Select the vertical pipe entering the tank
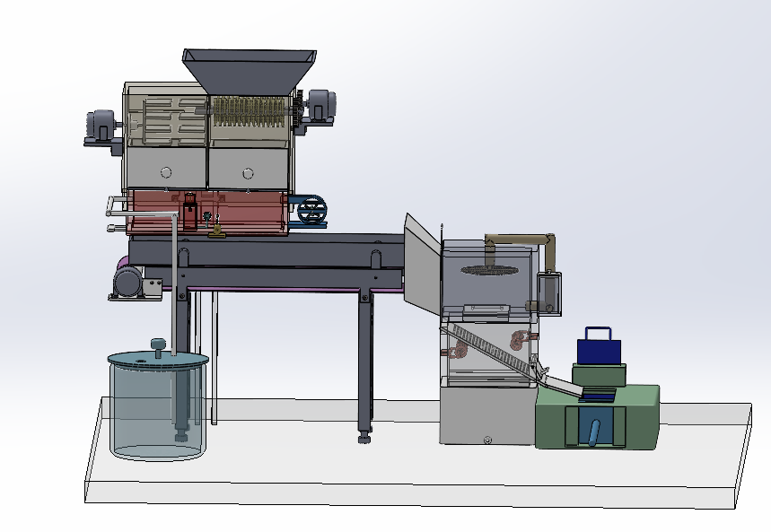Image resolution: width=771 pixels, height=532 pixels. pyautogui.click(x=174, y=283)
